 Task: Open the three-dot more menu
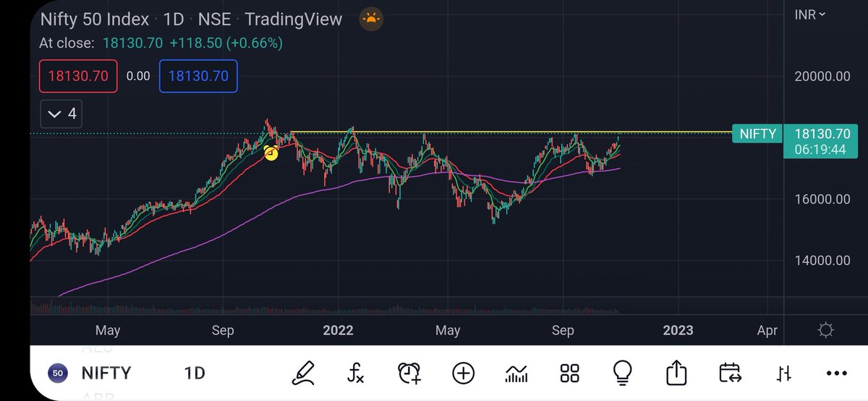[836, 373]
